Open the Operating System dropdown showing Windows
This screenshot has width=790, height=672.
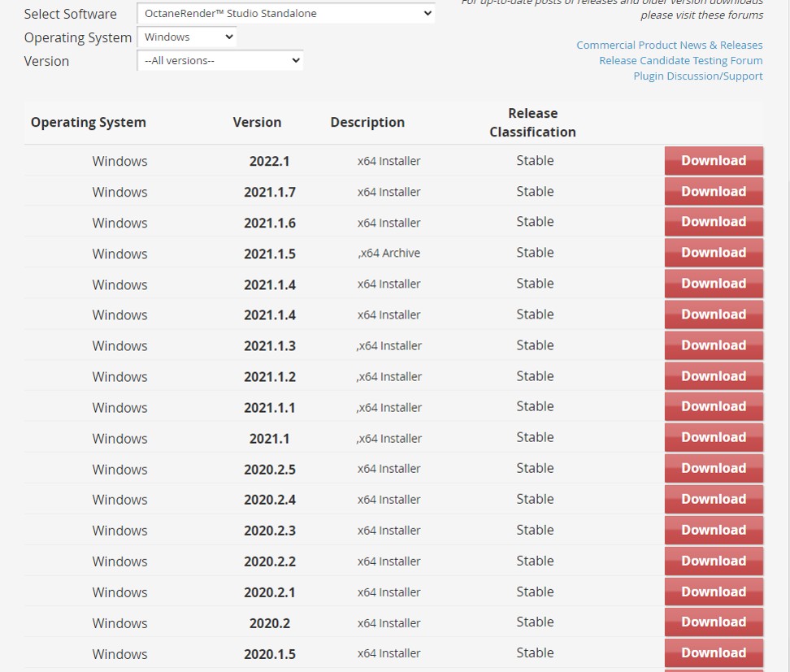click(186, 37)
